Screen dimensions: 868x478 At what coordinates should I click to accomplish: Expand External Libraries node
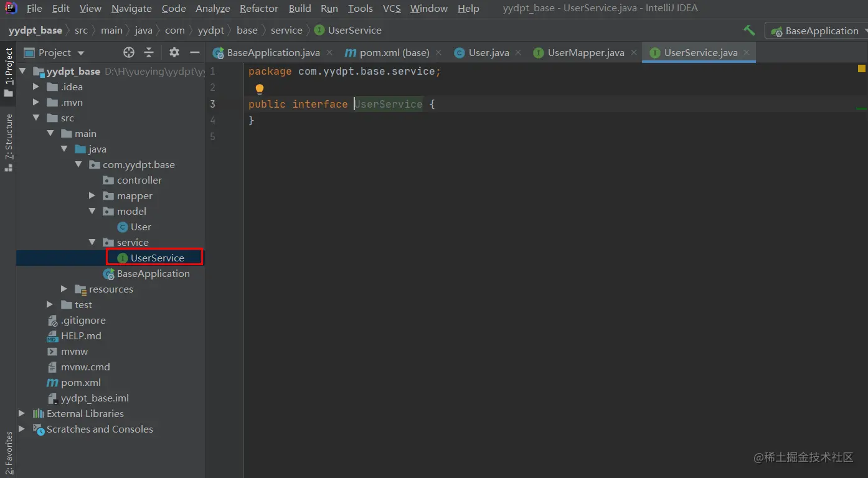click(22, 413)
